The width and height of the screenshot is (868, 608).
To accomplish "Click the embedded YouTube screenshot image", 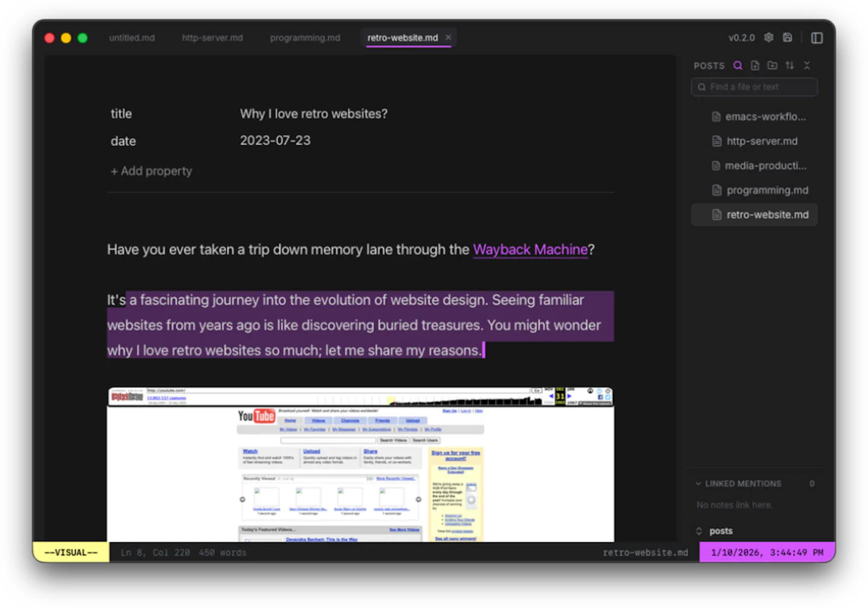I will [360, 464].
